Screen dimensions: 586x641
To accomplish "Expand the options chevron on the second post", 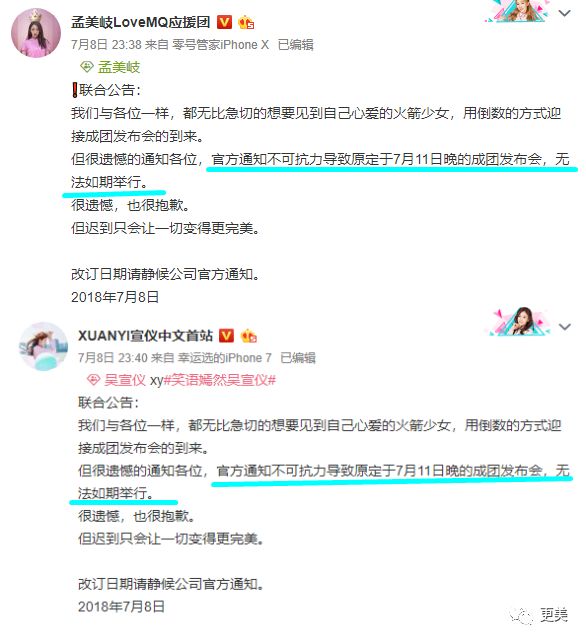I will click(565, 327).
